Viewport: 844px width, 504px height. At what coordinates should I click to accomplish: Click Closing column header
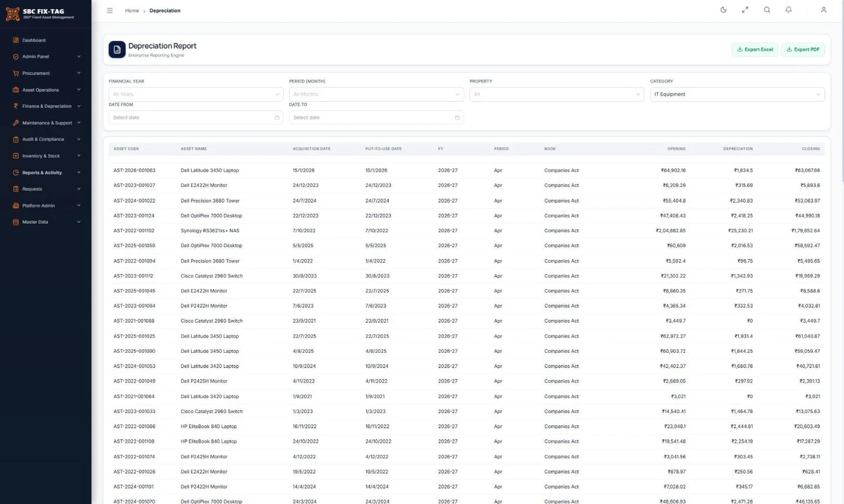(811, 149)
